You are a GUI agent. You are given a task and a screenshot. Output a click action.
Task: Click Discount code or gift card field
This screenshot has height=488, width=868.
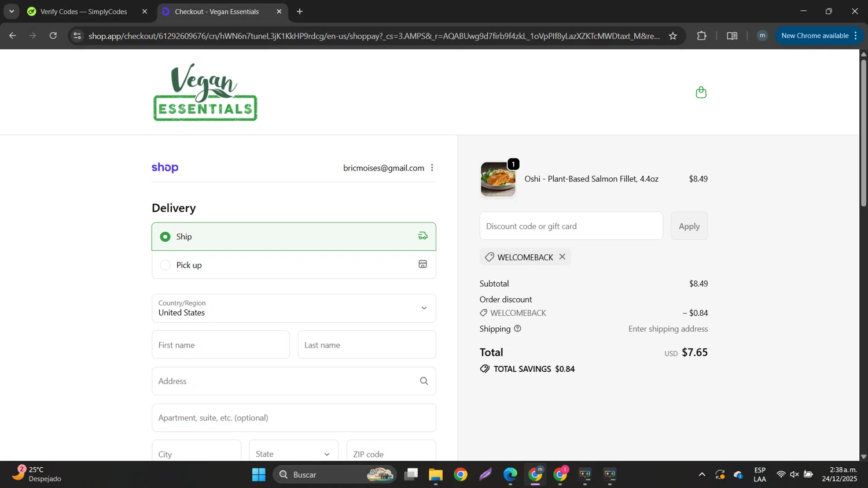[571, 226]
